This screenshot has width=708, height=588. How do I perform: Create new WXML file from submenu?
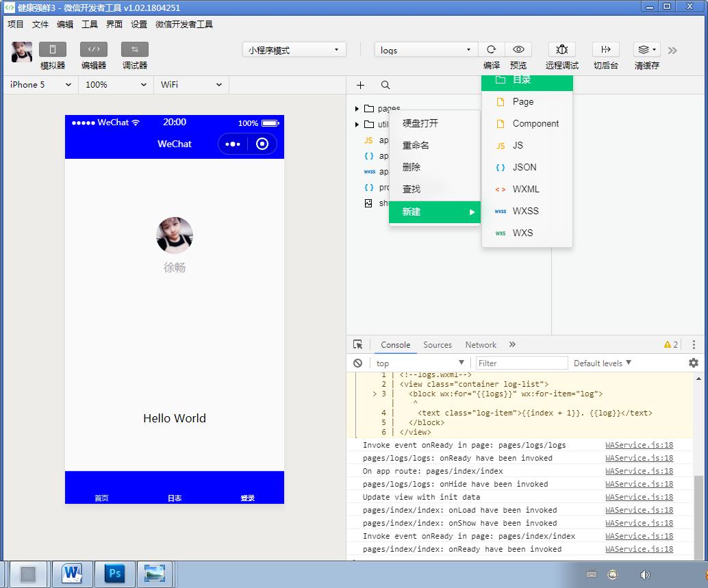(x=527, y=189)
